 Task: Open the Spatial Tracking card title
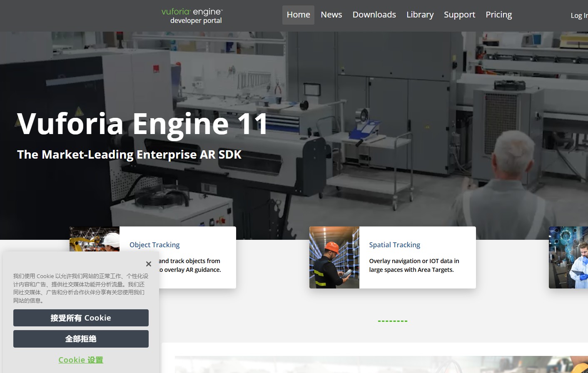coord(394,245)
